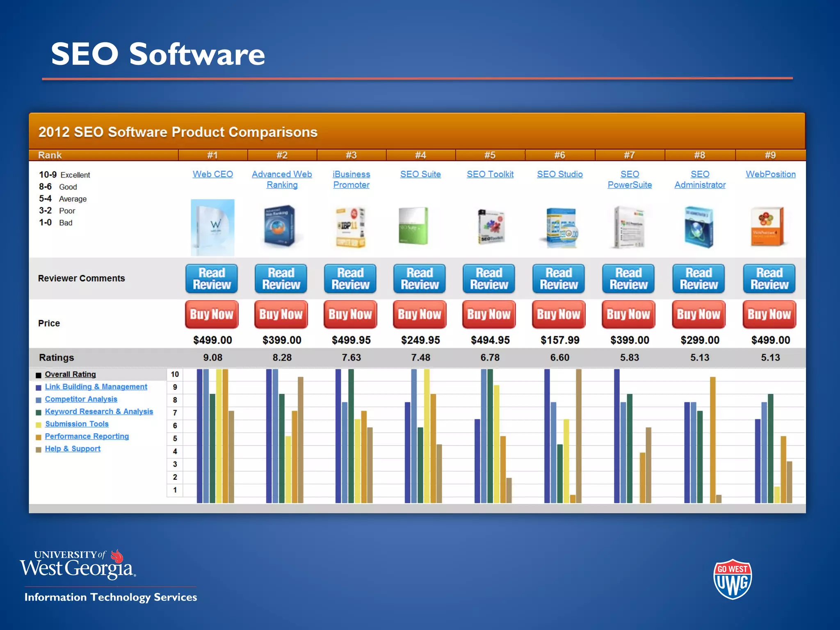Image resolution: width=840 pixels, height=630 pixels.
Task: Click Buy Now above $494.95
Action: pyautogui.click(x=489, y=315)
